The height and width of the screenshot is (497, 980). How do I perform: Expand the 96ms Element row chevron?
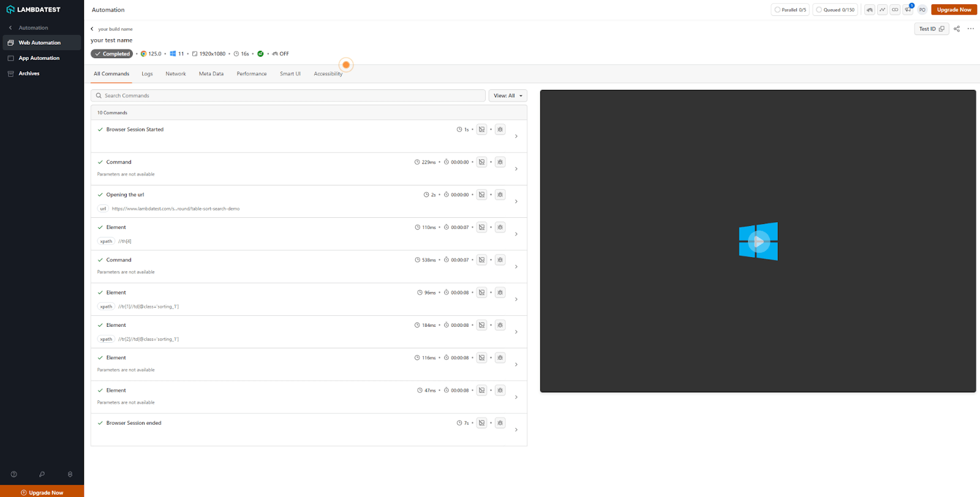click(x=516, y=299)
